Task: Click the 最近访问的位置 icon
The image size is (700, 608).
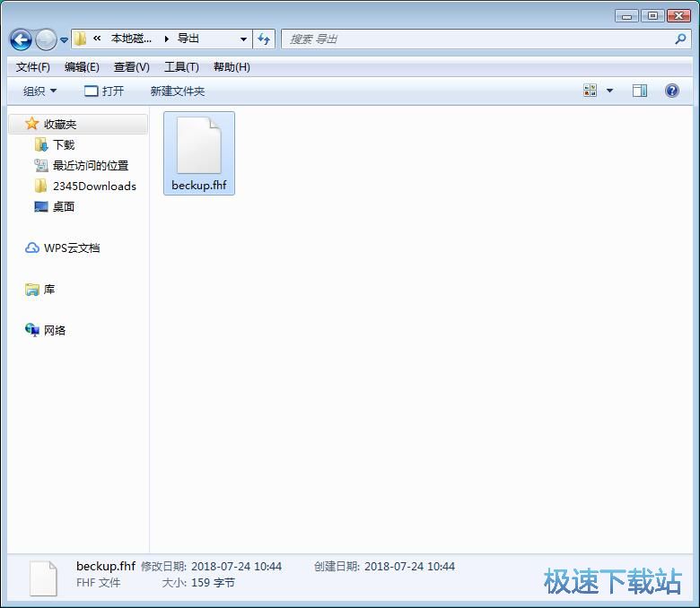Action: tap(41, 166)
